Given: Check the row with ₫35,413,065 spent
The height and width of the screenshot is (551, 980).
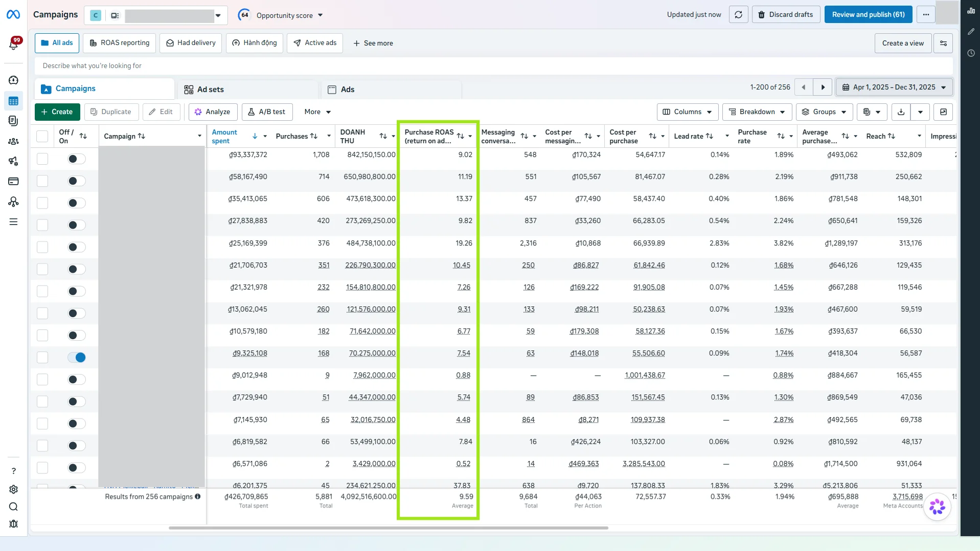Looking at the screenshot, I should 42,203.
